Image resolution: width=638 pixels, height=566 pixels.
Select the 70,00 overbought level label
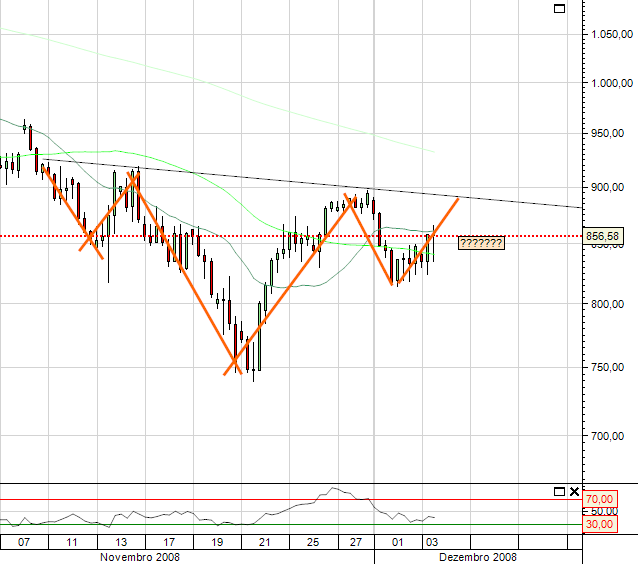click(x=600, y=499)
